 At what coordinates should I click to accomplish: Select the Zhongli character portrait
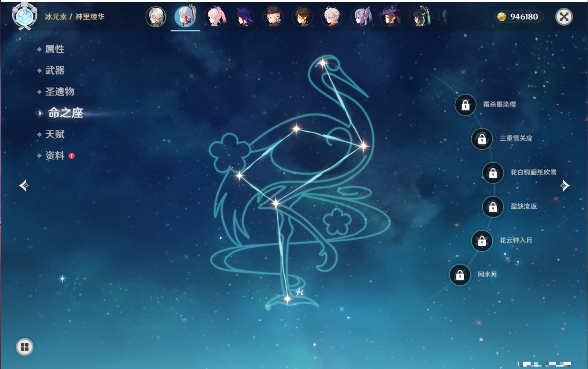tap(302, 17)
